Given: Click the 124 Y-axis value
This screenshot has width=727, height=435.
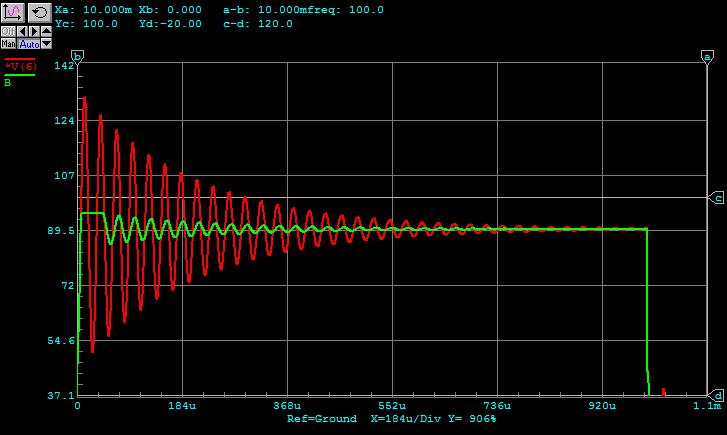Looking at the screenshot, I should click(x=64, y=121).
